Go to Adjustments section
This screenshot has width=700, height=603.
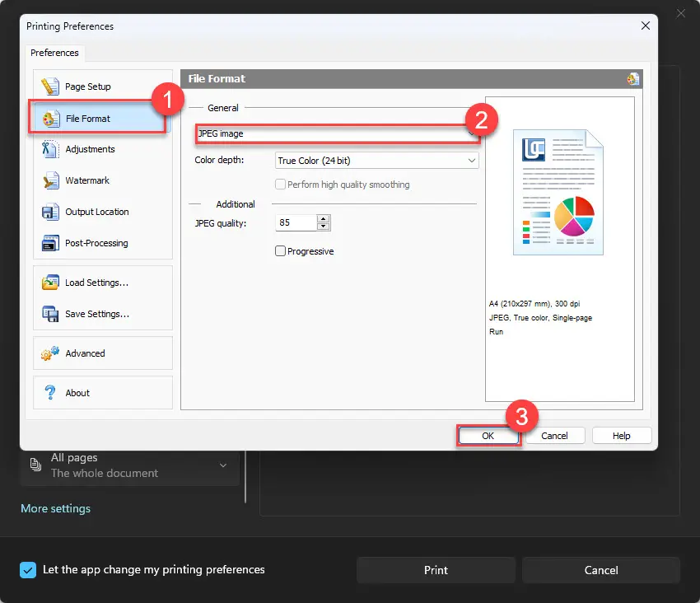(91, 149)
